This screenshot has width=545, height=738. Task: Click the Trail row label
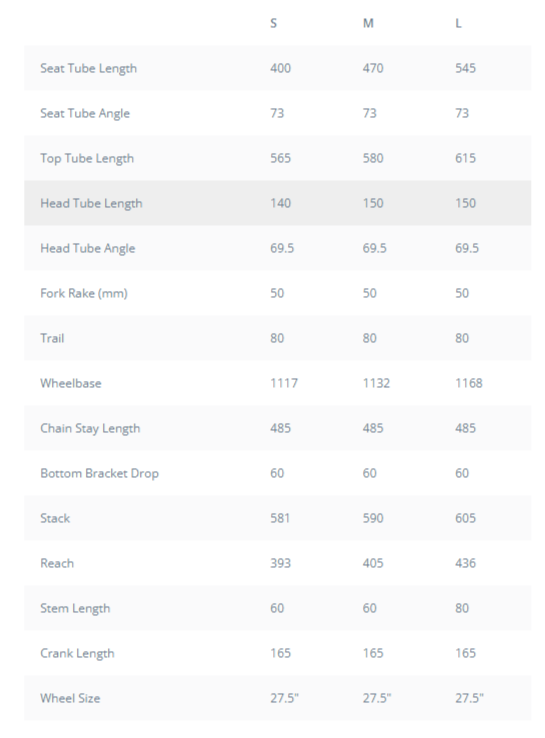click(52, 338)
